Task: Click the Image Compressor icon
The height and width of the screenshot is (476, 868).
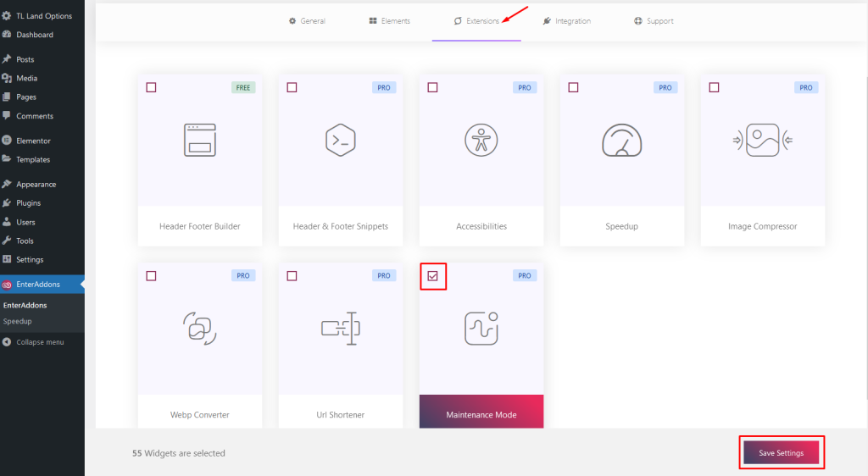Action: click(x=763, y=140)
